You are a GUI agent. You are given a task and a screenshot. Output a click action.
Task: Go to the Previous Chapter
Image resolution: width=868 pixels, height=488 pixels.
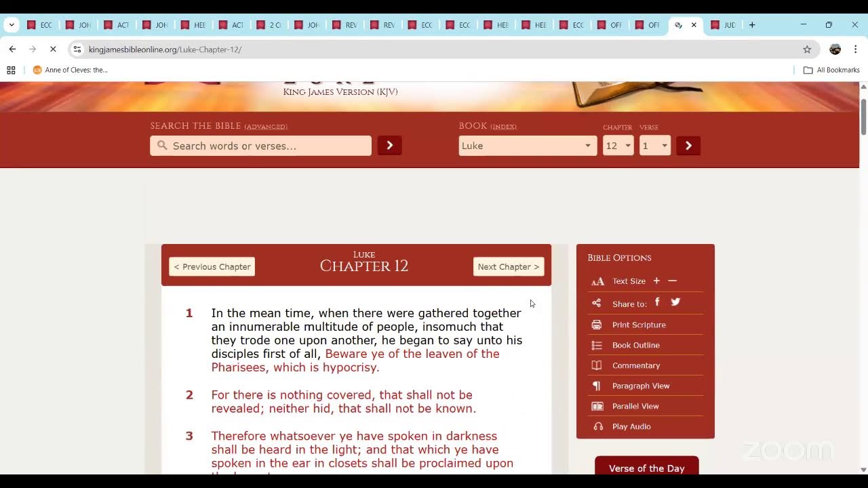(212, 266)
